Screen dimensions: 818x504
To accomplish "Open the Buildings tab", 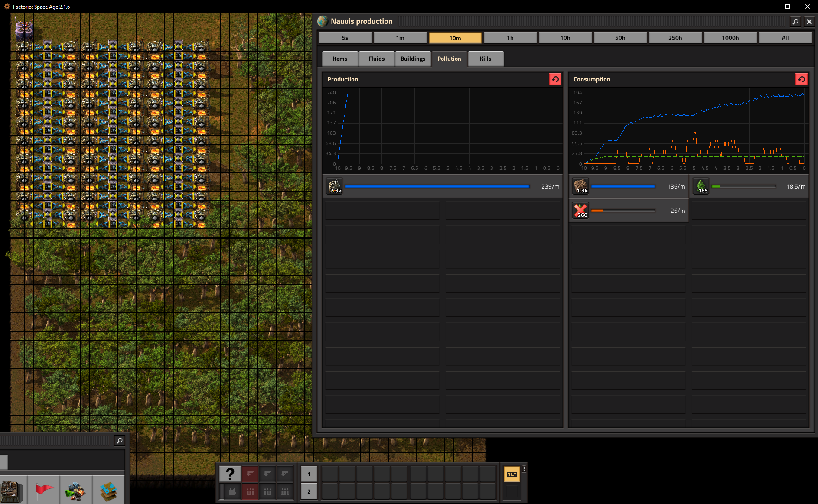I will [x=413, y=59].
